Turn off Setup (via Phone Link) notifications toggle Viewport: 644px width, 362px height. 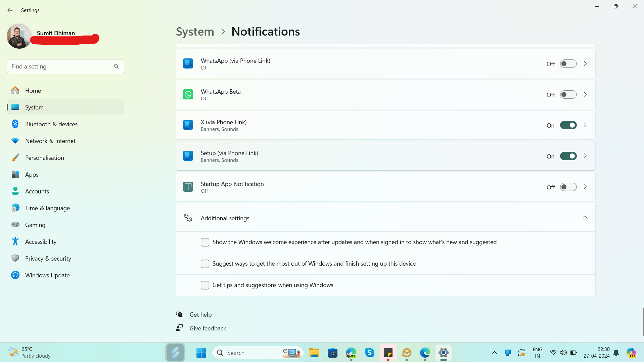pyautogui.click(x=568, y=156)
